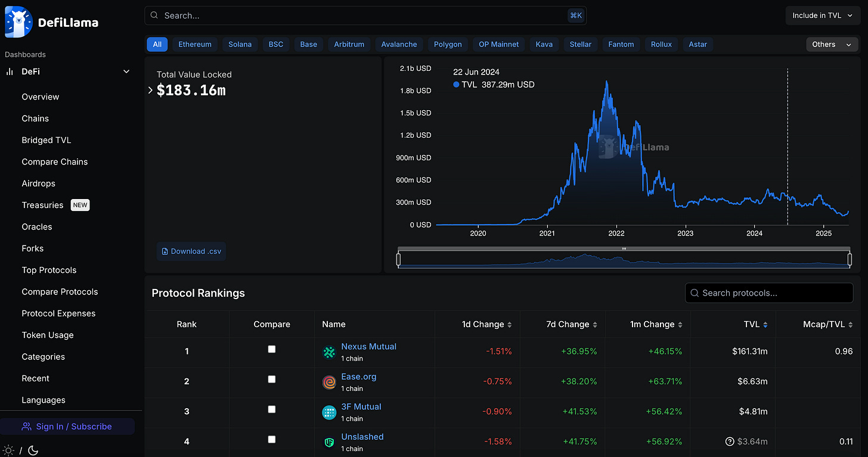Select the Astar chain tab
The width and height of the screenshot is (868, 457).
(x=698, y=44)
